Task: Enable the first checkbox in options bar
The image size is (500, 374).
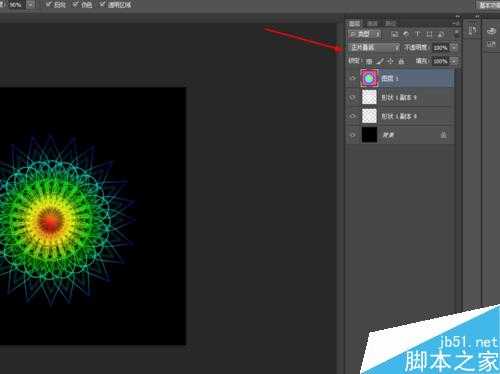Action: (49, 5)
